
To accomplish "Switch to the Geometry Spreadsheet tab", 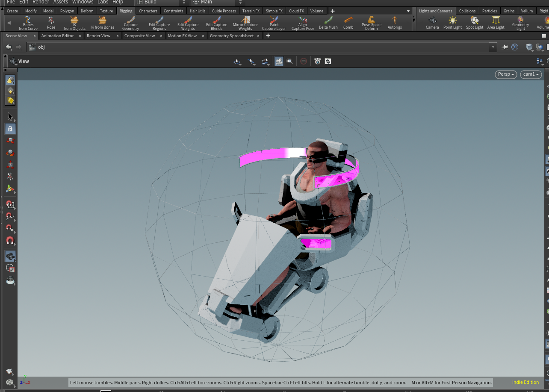I will tap(231, 36).
